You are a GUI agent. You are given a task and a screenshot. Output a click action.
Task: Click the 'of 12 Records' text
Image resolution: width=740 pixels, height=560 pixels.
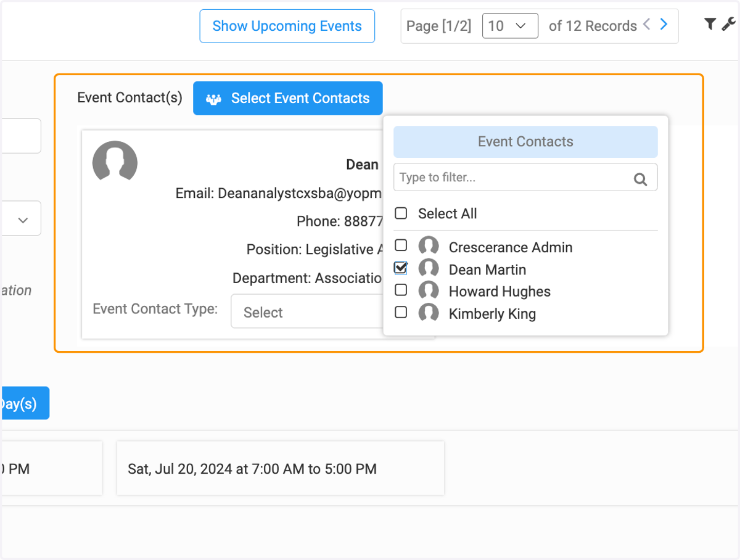593,26
